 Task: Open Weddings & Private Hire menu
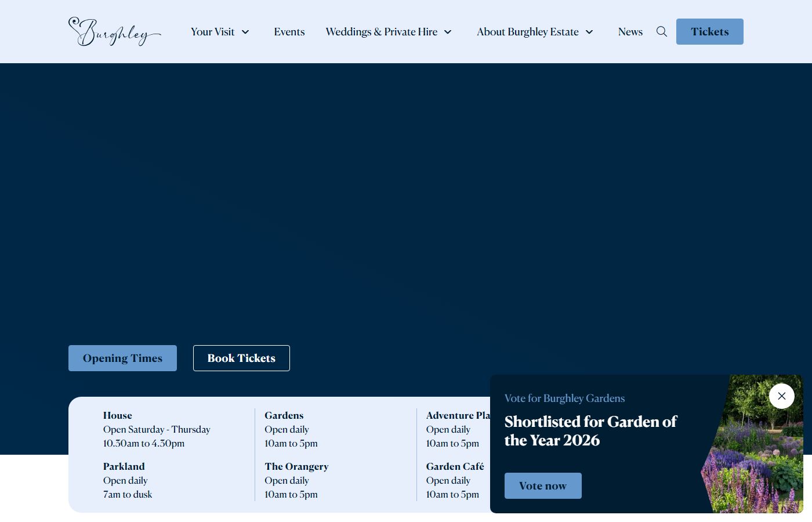pyautogui.click(x=382, y=32)
